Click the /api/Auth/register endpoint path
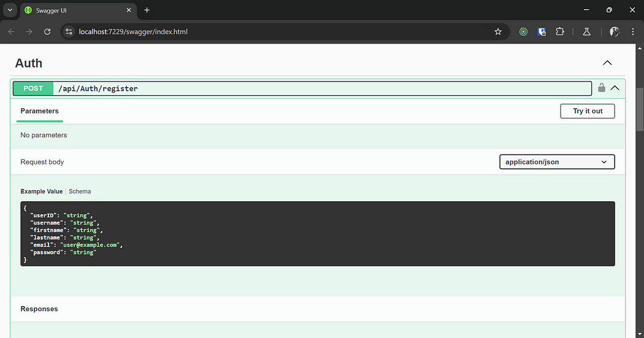 [98, 88]
